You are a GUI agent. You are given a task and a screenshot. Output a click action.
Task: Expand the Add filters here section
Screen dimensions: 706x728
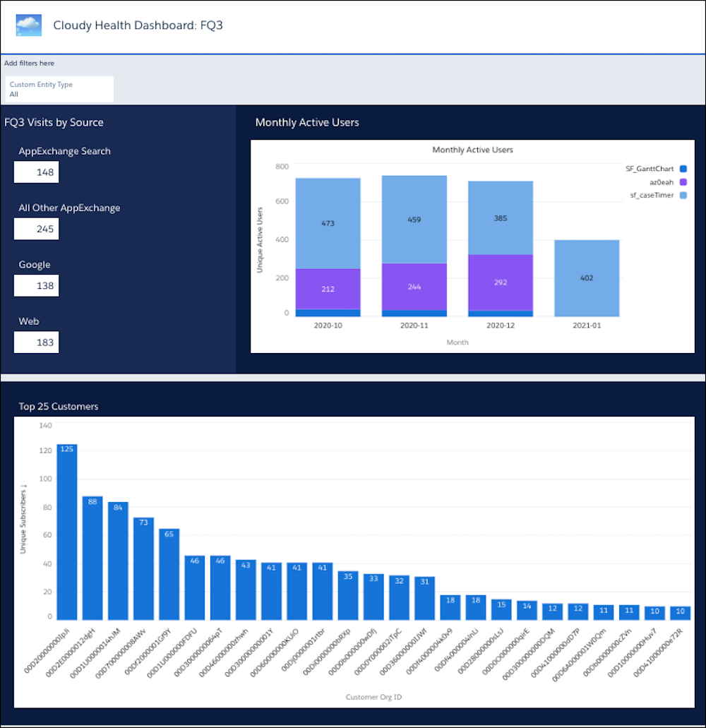point(28,63)
